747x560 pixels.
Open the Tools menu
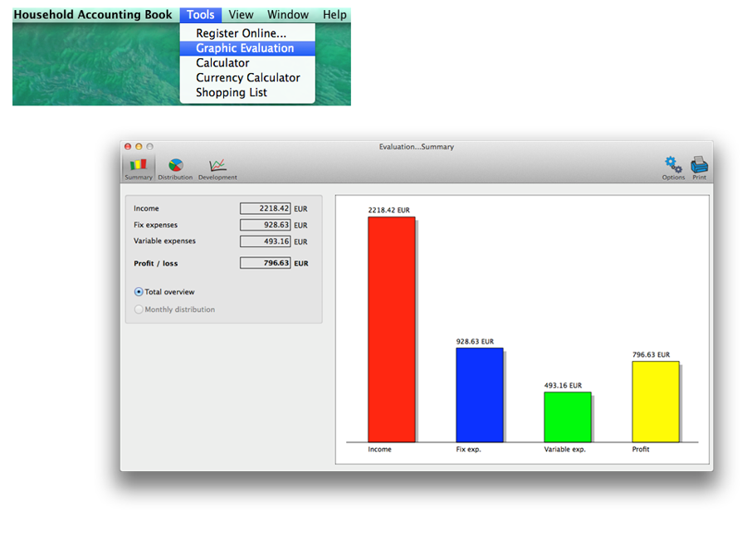tap(200, 15)
